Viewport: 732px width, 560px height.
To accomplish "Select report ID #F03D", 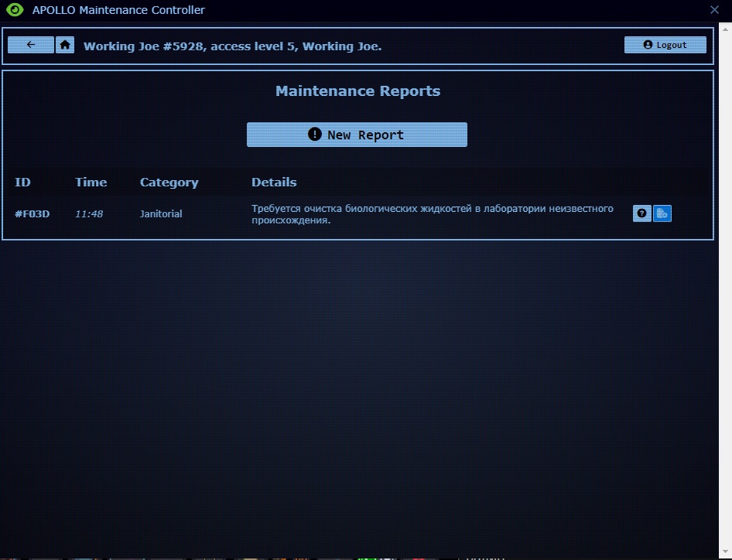I will point(32,213).
